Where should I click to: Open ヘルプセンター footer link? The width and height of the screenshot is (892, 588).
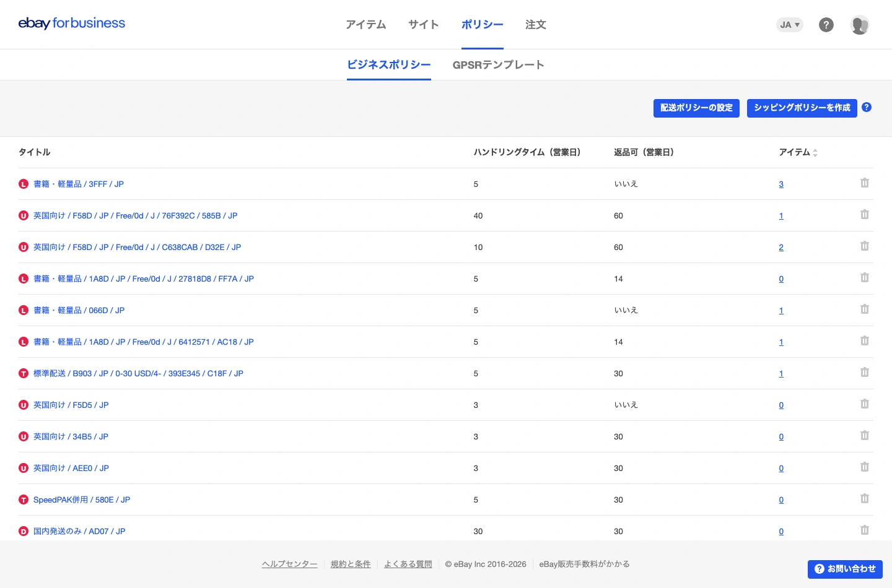pyautogui.click(x=290, y=564)
